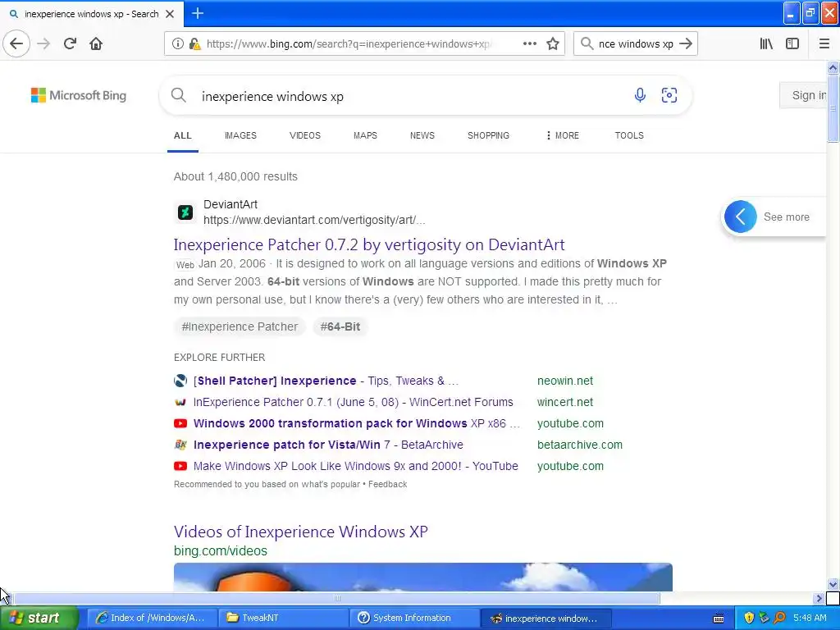This screenshot has height=630, width=840.
Task: Click the Microsoft Bing logo
Action: [79, 95]
